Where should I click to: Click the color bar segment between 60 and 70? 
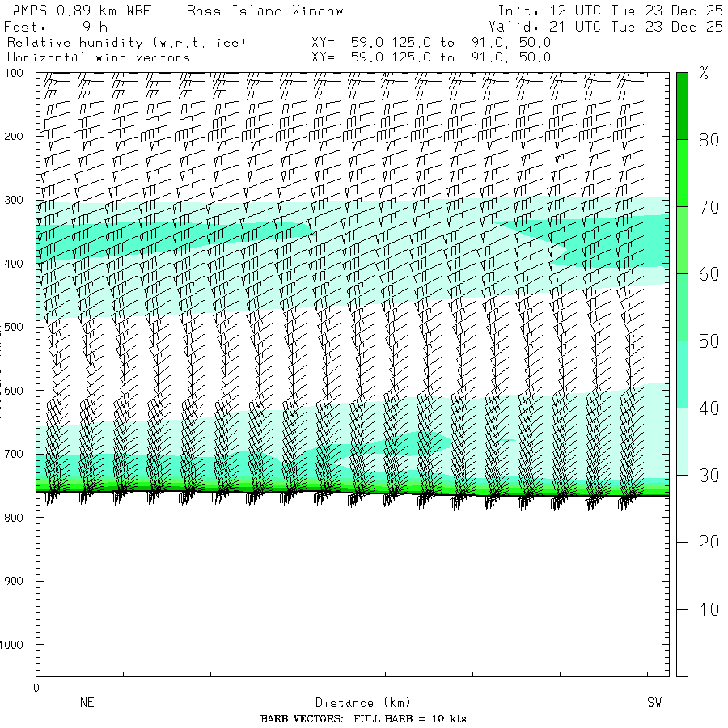pyautogui.click(x=682, y=239)
